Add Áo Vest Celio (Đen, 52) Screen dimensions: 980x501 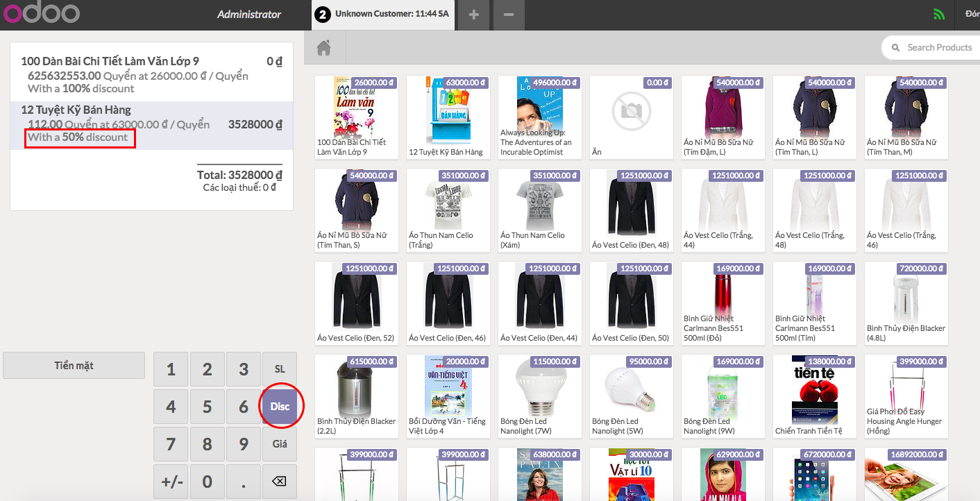357,303
